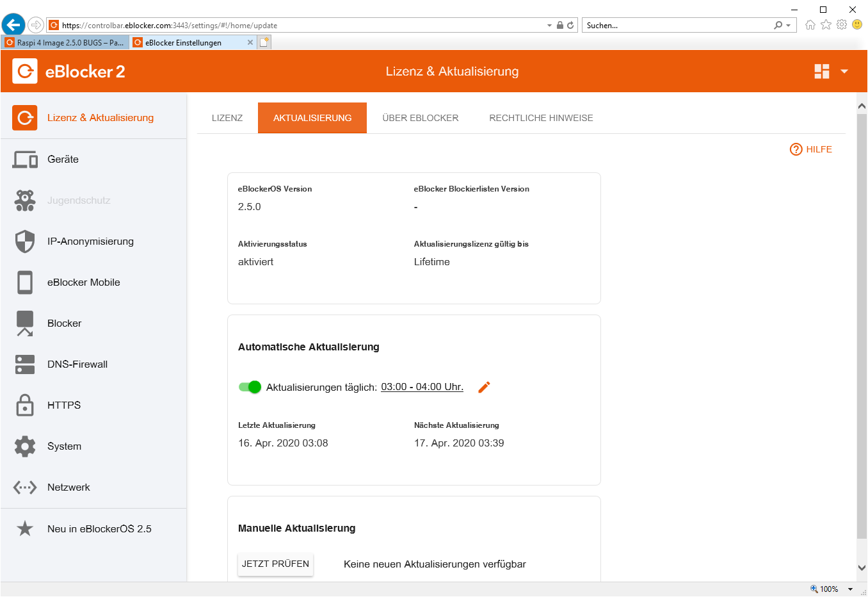Open a new browser tab

point(264,42)
